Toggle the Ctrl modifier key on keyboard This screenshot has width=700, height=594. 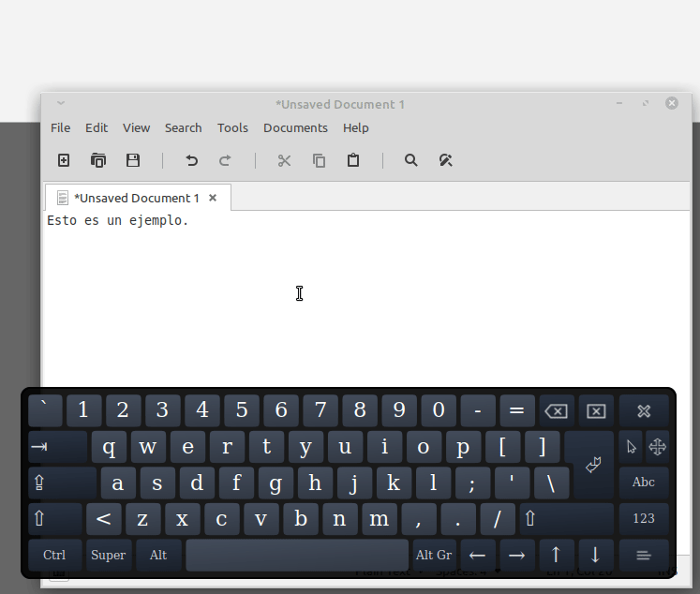point(54,555)
